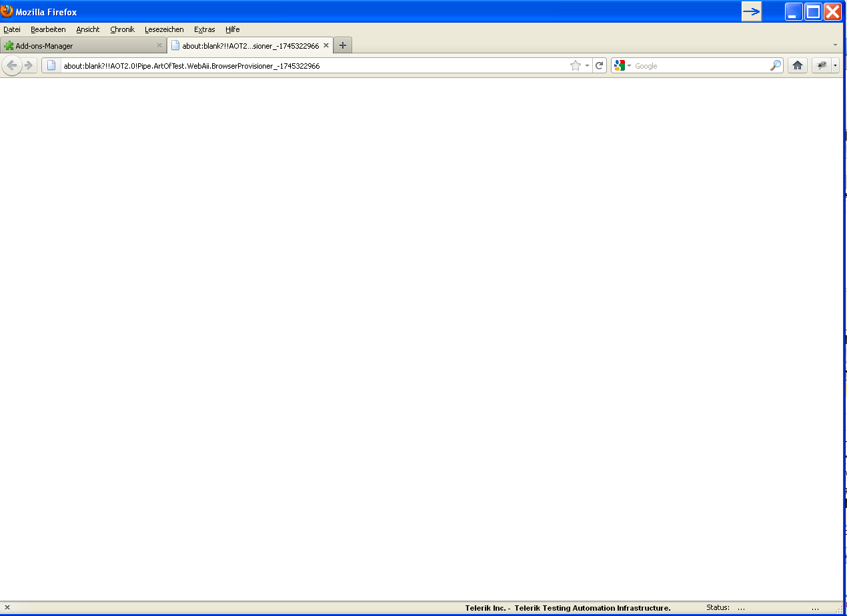This screenshot has width=847, height=616.
Task: Click the page identity icon in address bar
Action: point(51,65)
